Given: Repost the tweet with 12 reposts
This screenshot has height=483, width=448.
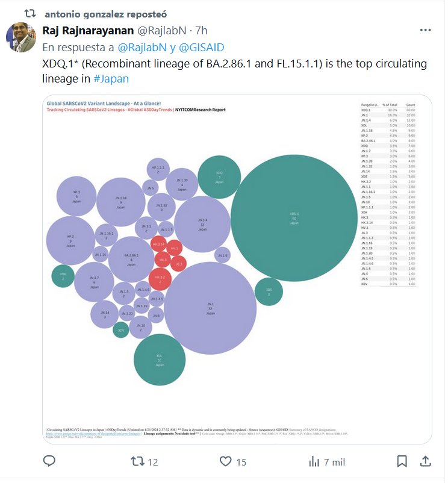Looking at the screenshot, I should click(137, 461).
